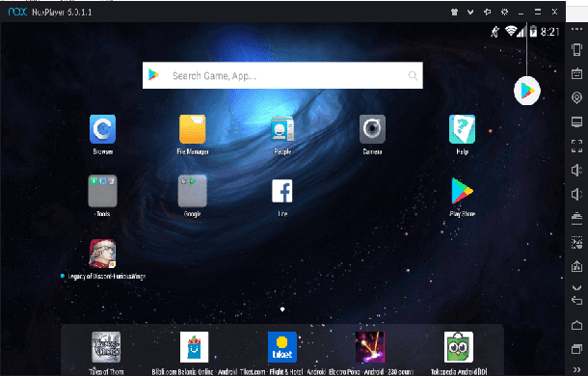Open Tiket.com Flight & Hotel in dock
The image size is (588, 376).
click(282, 347)
